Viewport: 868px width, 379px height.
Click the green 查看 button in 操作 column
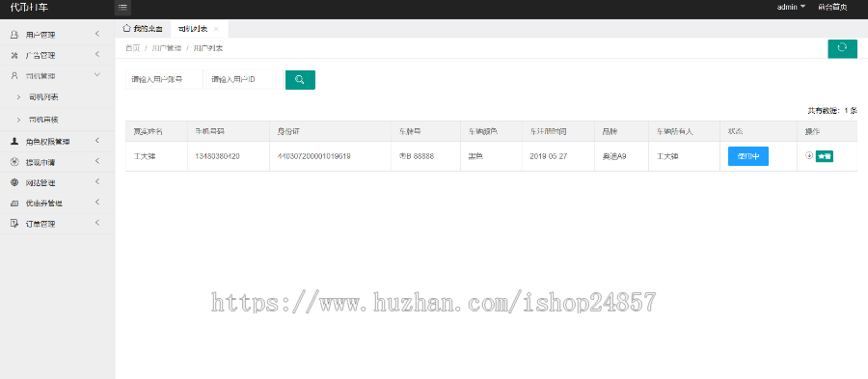tap(825, 156)
